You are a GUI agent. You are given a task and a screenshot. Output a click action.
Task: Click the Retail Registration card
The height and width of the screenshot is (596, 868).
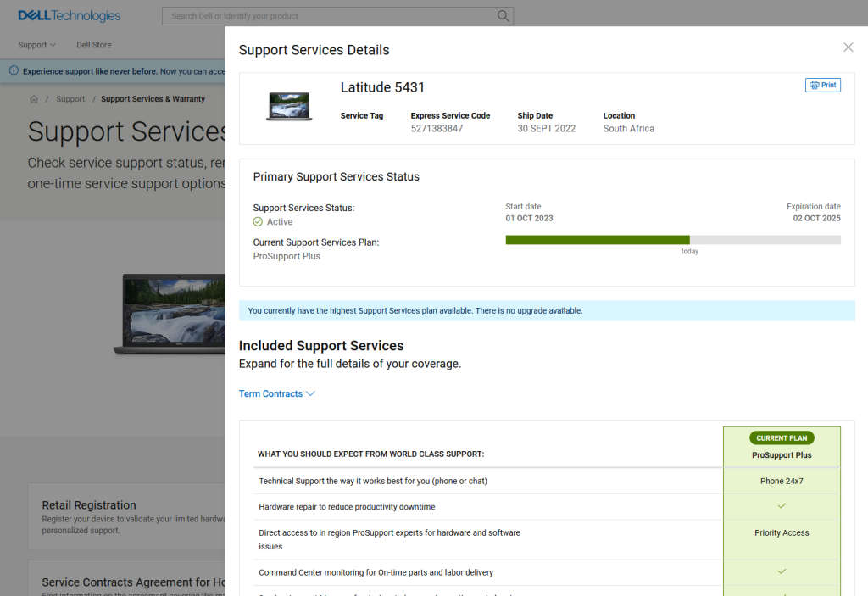[x=127, y=515]
